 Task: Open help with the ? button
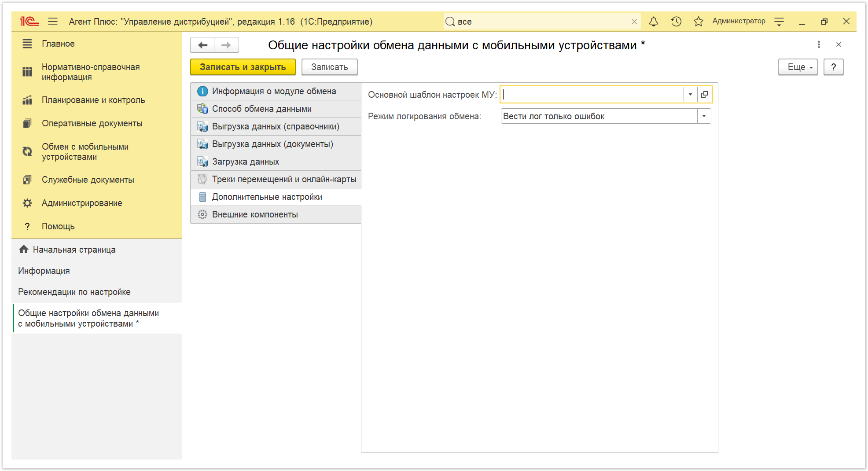[x=833, y=67]
